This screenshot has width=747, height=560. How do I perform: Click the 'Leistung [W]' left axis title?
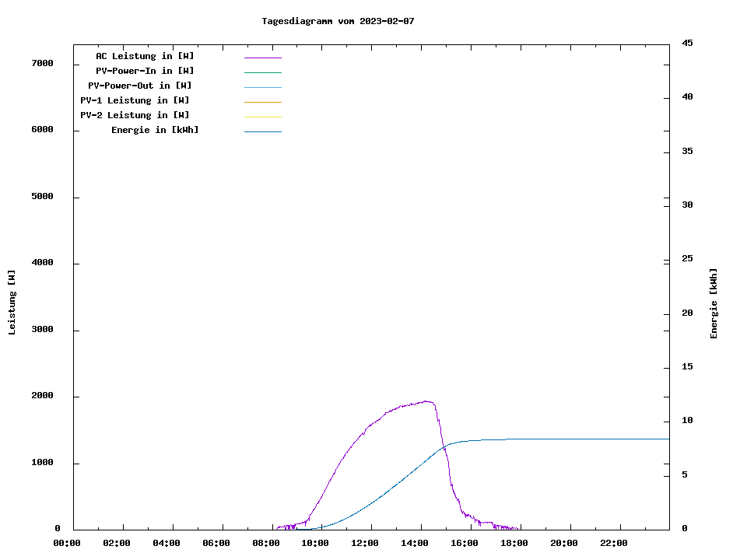click(x=12, y=303)
